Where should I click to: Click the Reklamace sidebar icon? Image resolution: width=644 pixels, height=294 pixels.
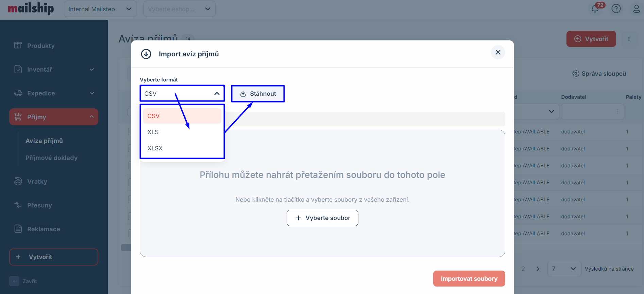pyautogui.click(x=18, y=229)
